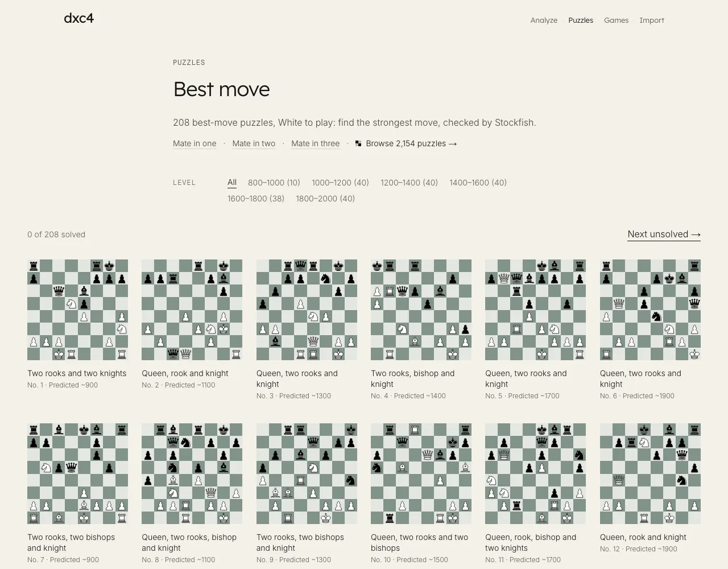Filter by level 1600–1800
The image size is (728, 569).
(x=256, y=199)
